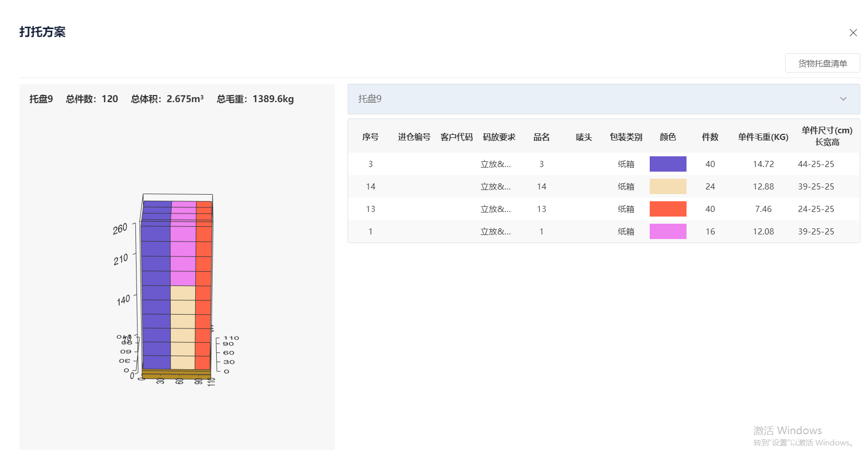Click the 托盘9 selector field
This screenshot has width=868, height=450.
click(593, 99)
